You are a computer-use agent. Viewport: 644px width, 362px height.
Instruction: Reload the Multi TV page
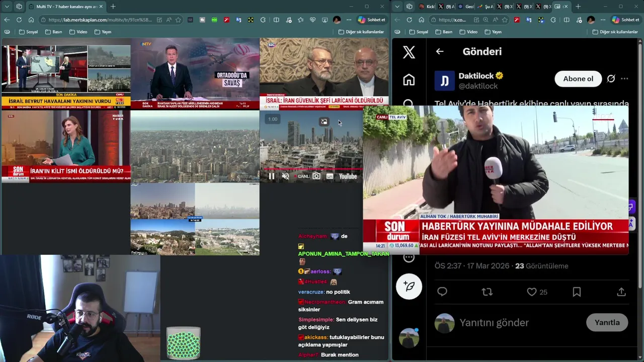[19, 20]
